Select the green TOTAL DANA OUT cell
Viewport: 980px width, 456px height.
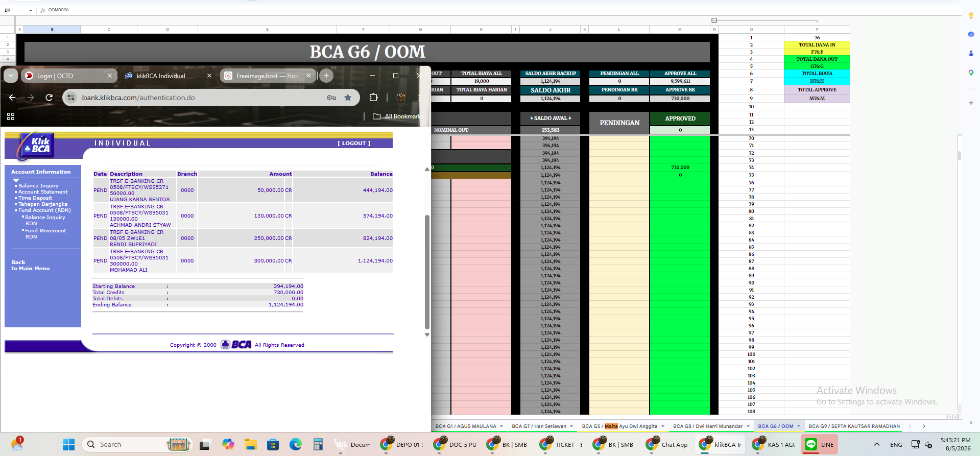(x=817, y=59)
